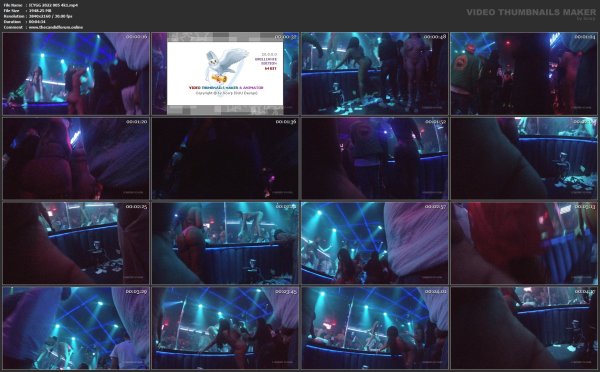Click the File Name line in header
The width and height of the screenshot is (600, 372).
[41, 5]
